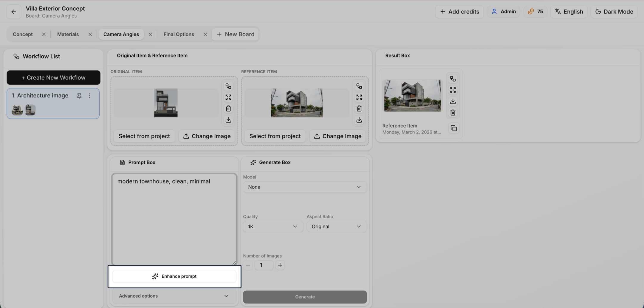The image size is (644, 308).
Task: Download the result box image
Action: 453,101
